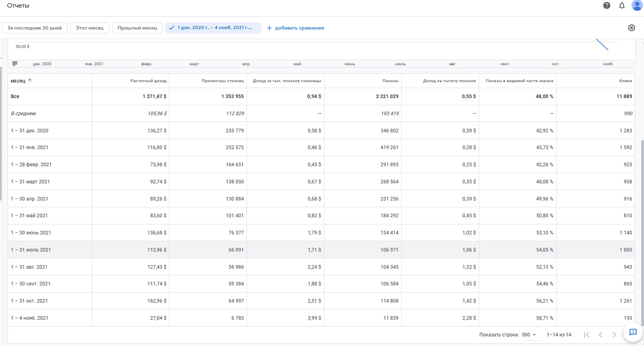644x346 pixels.
Task: Click the '1 – 31 июль 2021' row
Action: (x=31, y=250)
